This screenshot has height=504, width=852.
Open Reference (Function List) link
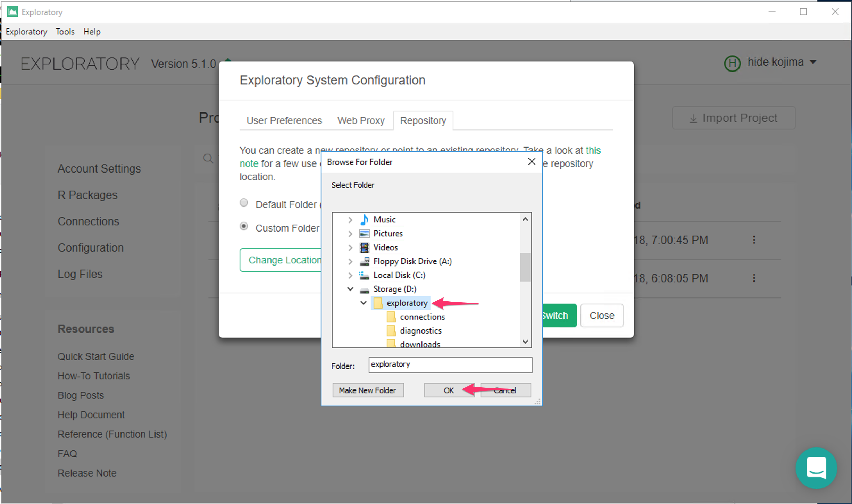(x=112, y=434)
